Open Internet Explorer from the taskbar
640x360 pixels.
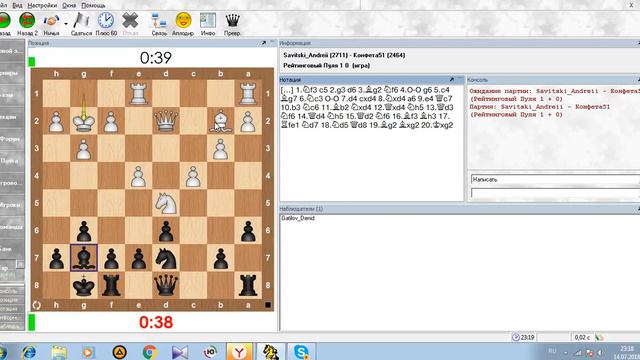(x=29, y=352)
